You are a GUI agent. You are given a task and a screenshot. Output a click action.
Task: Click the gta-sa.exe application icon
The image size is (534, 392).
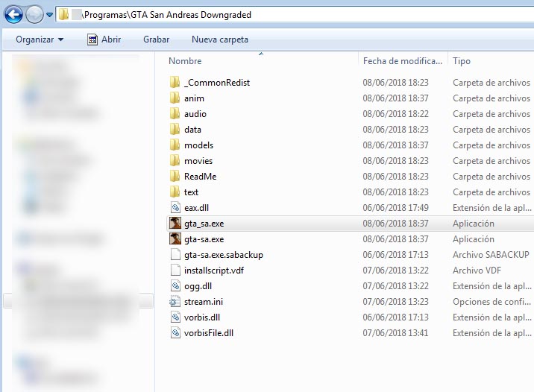coord(175,239)
